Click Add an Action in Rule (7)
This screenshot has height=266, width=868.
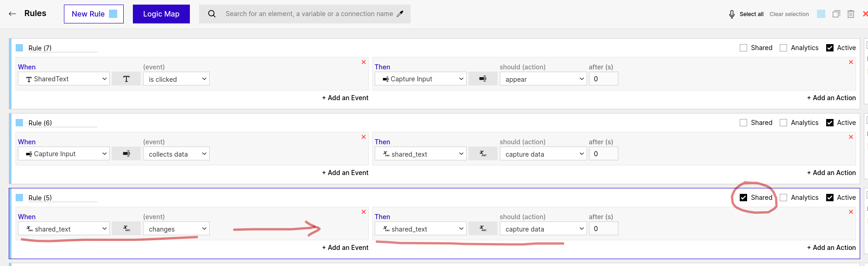click(x=831, y=98)
